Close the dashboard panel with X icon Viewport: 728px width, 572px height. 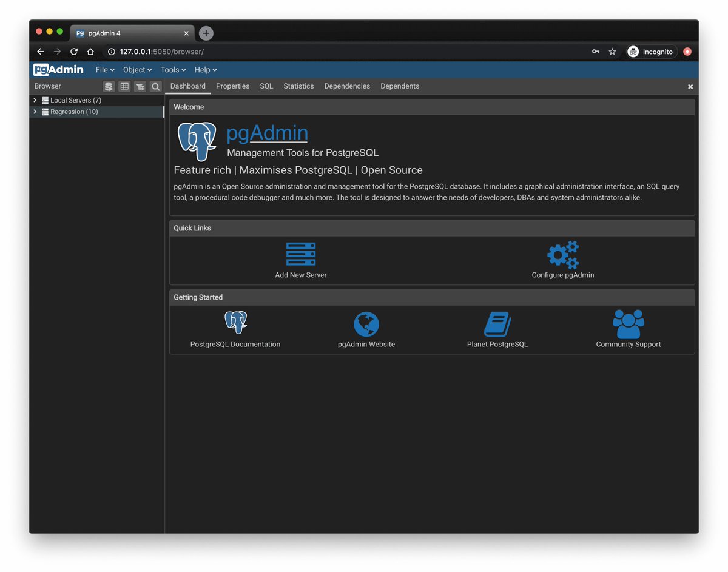pos(690,87)
